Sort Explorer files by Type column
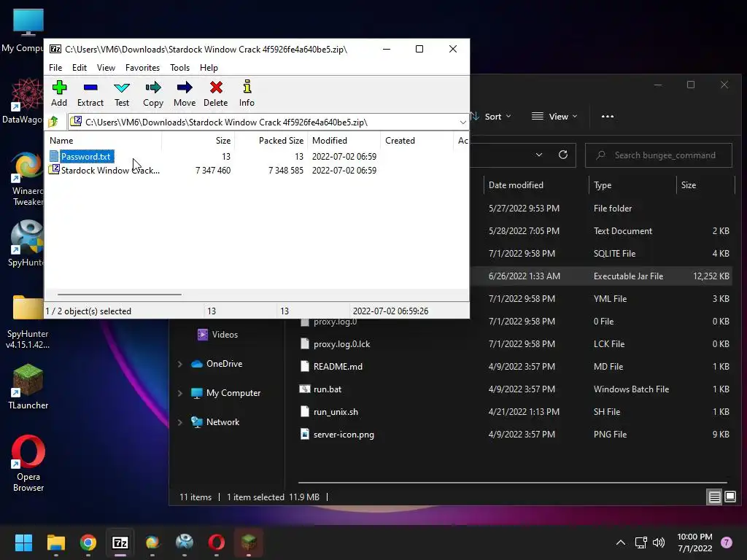Screen dimensions: 747x560 [x=602, y=184]
